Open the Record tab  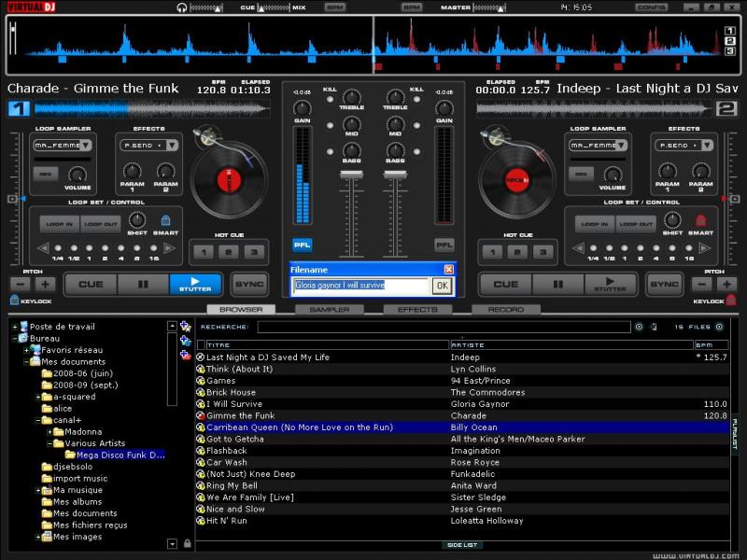coord(505,309)
